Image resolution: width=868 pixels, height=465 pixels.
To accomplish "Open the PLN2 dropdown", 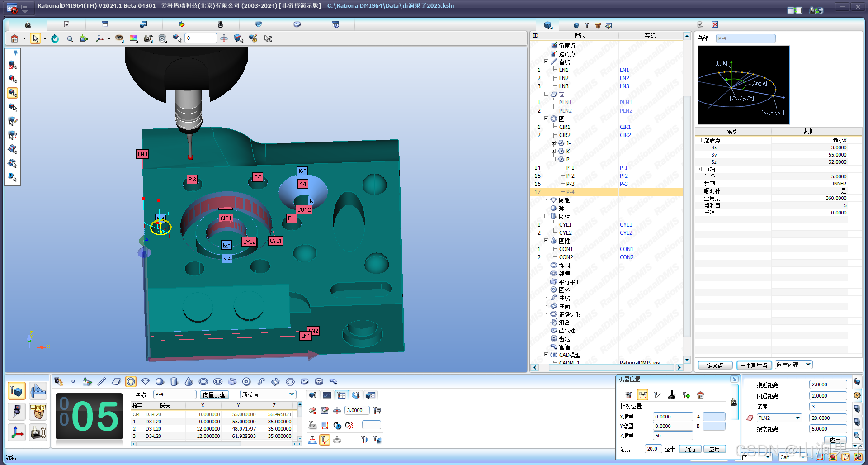I will [797, 418].
